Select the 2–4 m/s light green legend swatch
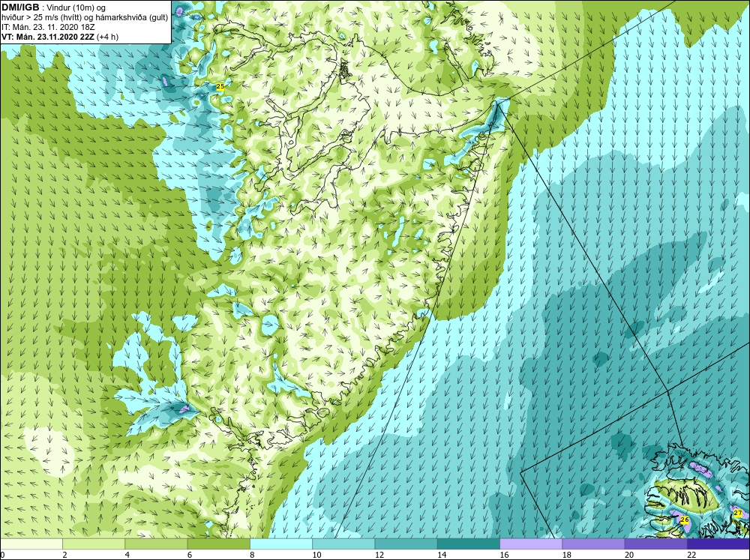750x560 pixels. point(94,544)
